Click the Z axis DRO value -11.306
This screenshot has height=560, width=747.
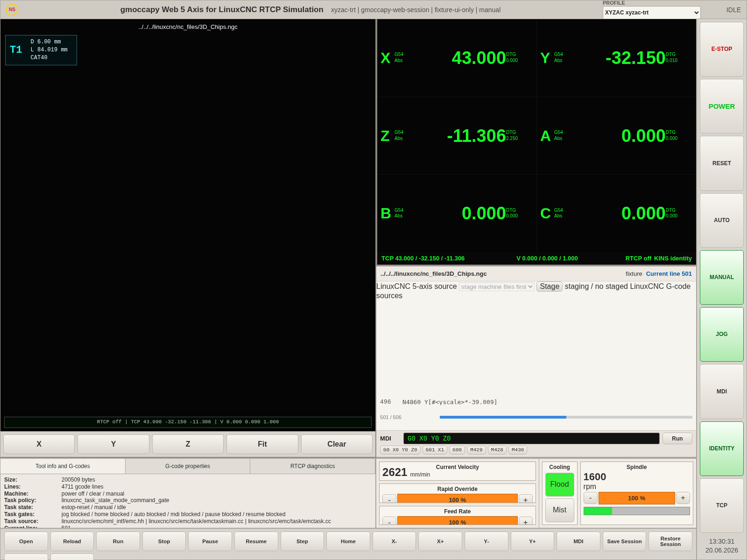(476, 136)
